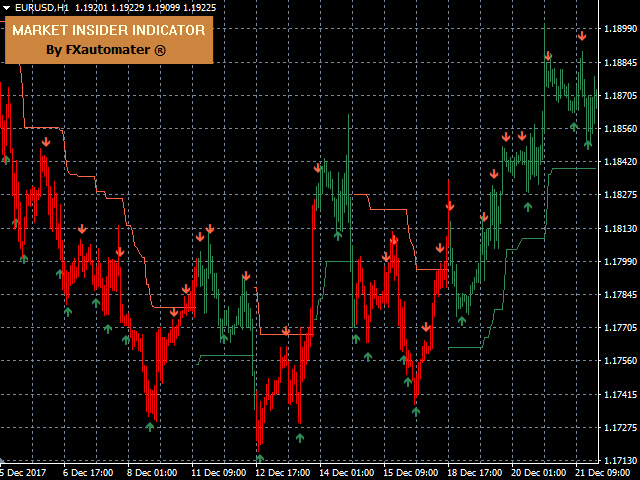
Task: Select red sell arrow on the 18 Dec 17:00 spike
Action: (x=450, y=206)
